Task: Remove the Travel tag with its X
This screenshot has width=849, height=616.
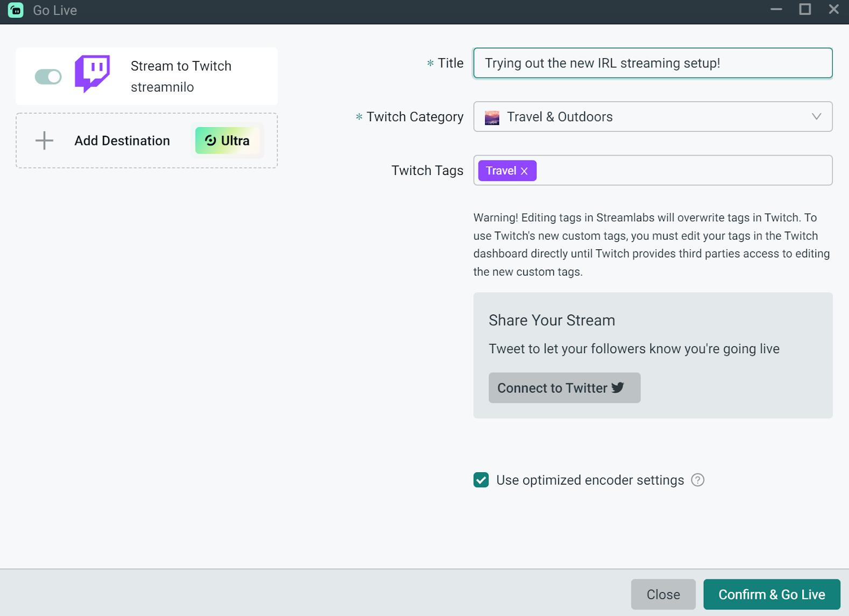Action: pyautogui.click(x=524, y=171)
